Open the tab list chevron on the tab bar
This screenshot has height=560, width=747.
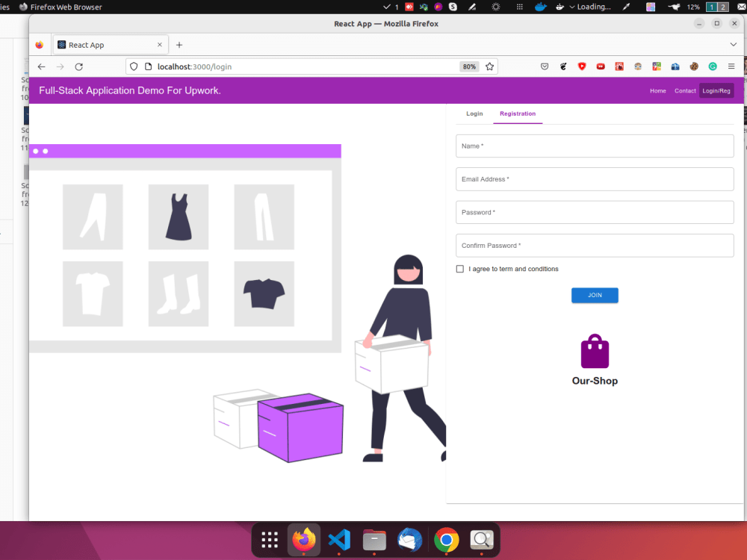pyautogui.click(x=733, y=44)
